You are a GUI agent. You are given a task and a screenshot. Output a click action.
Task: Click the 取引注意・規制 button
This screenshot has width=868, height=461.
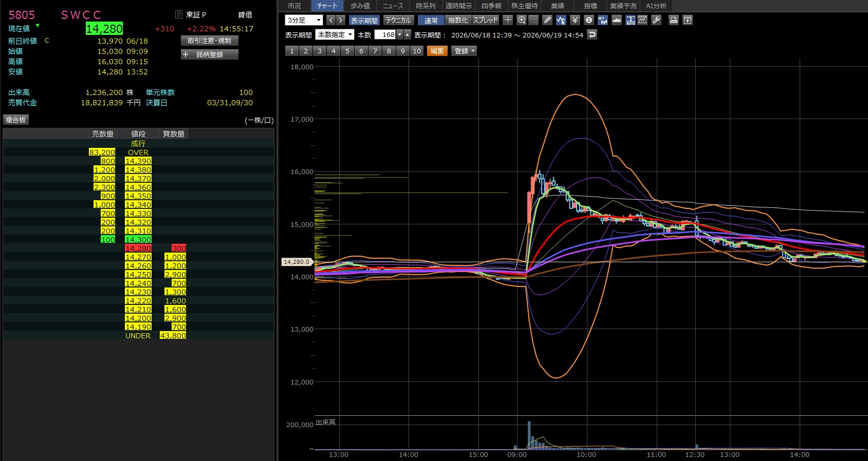click(x=209, y=41)
